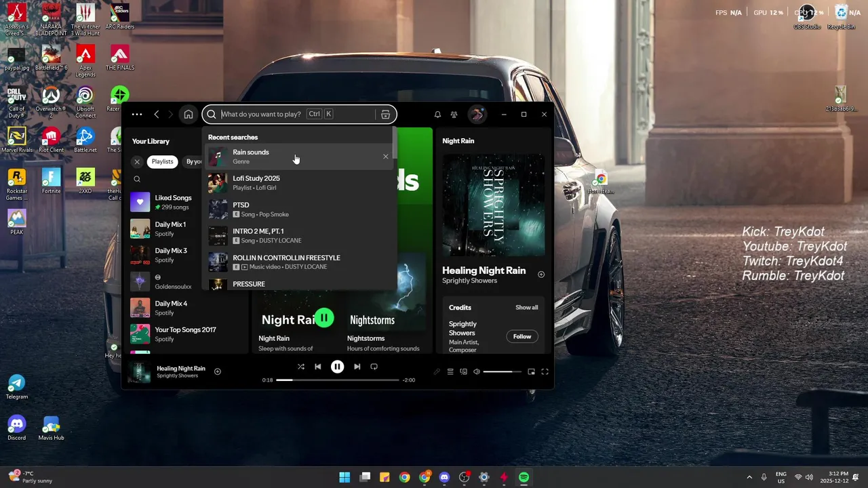Screen dimensions: 868x488
Task: Open Spotify from the taskbar
Action: coord(524,477)
